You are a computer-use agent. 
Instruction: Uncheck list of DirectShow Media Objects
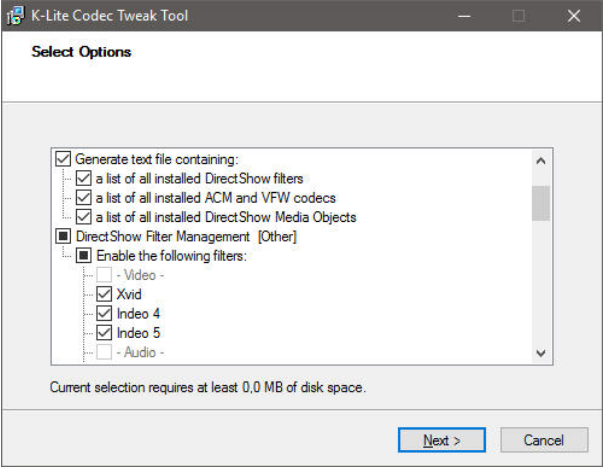tap(84, 217)
